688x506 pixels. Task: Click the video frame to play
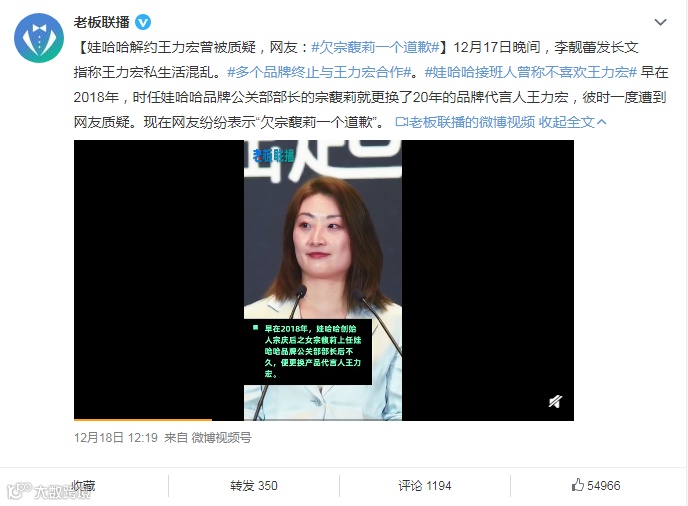[324, 280]
